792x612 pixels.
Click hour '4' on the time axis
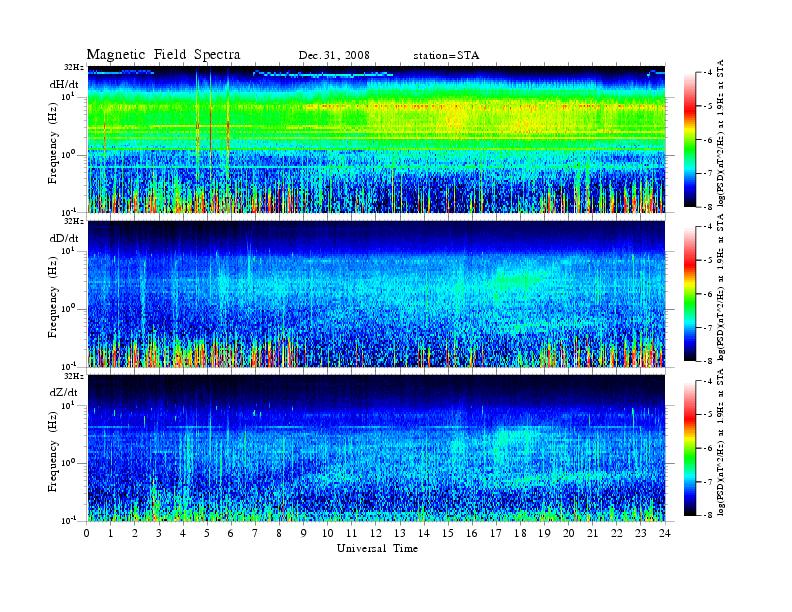tap(183, 533)
